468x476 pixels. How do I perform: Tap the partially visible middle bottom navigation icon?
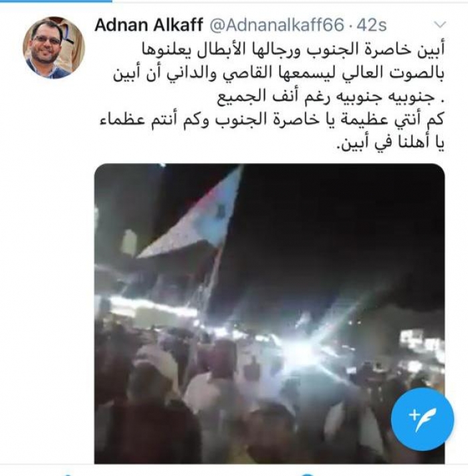click(x=307, y=475)
